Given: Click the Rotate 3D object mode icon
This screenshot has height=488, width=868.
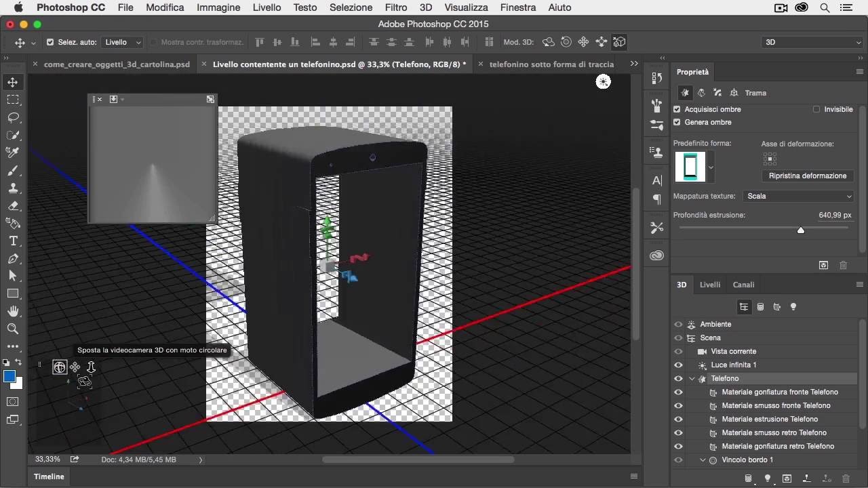Looking at the screenshot, I should pos(549,42).
